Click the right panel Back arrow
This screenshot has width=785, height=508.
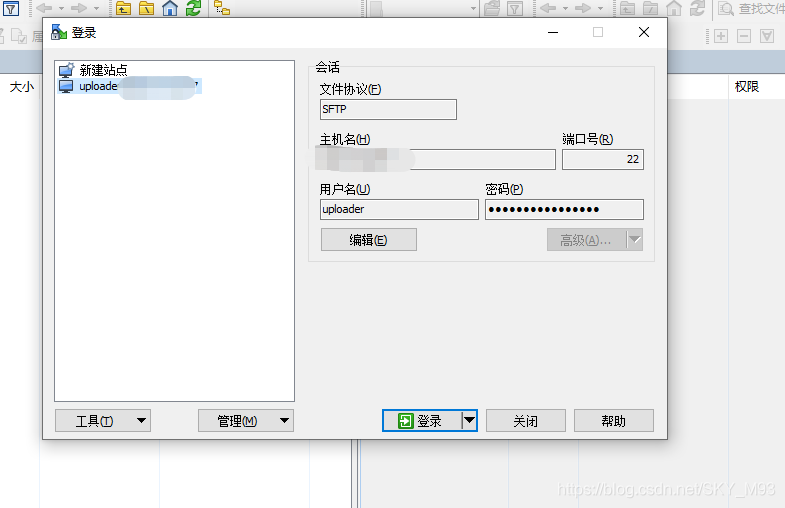tap(549, 8)
